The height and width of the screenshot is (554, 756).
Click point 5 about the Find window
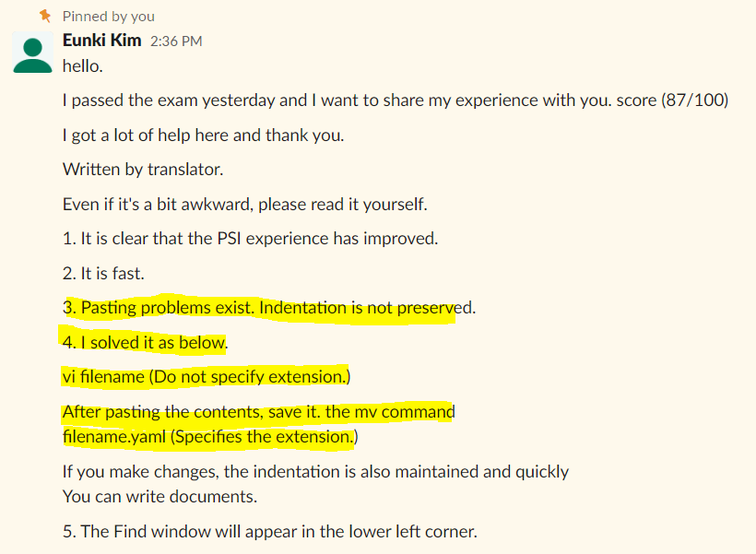(269, 532)
